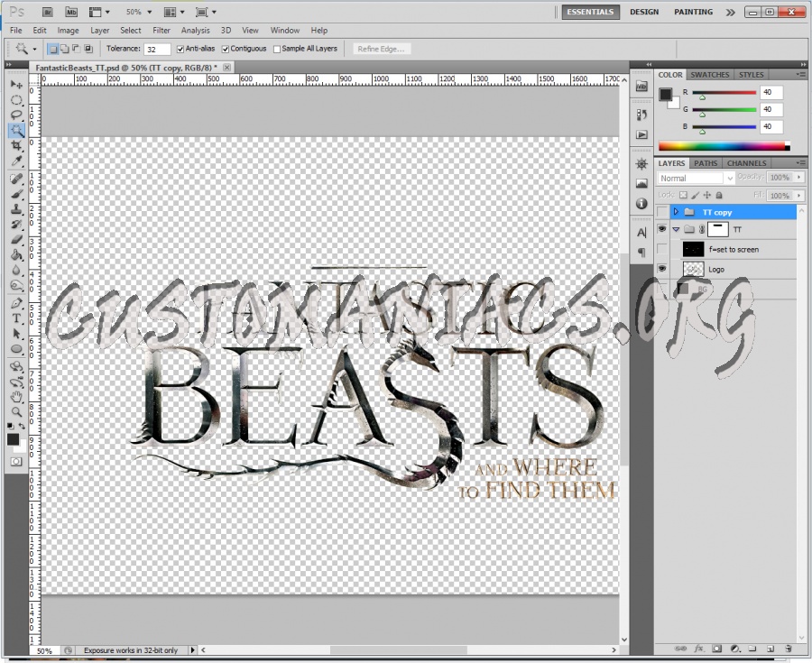Open the Info panel icon
812x663 pixels.
641,203
